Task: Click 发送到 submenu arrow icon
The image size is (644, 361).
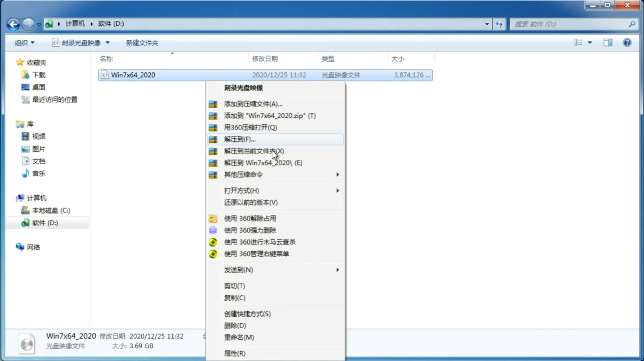Action: click(337, 270)
